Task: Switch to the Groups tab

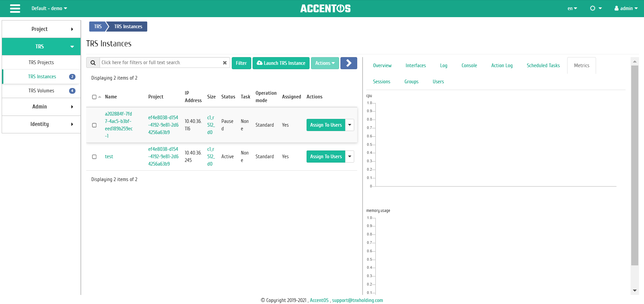Action: coord(411,82)
